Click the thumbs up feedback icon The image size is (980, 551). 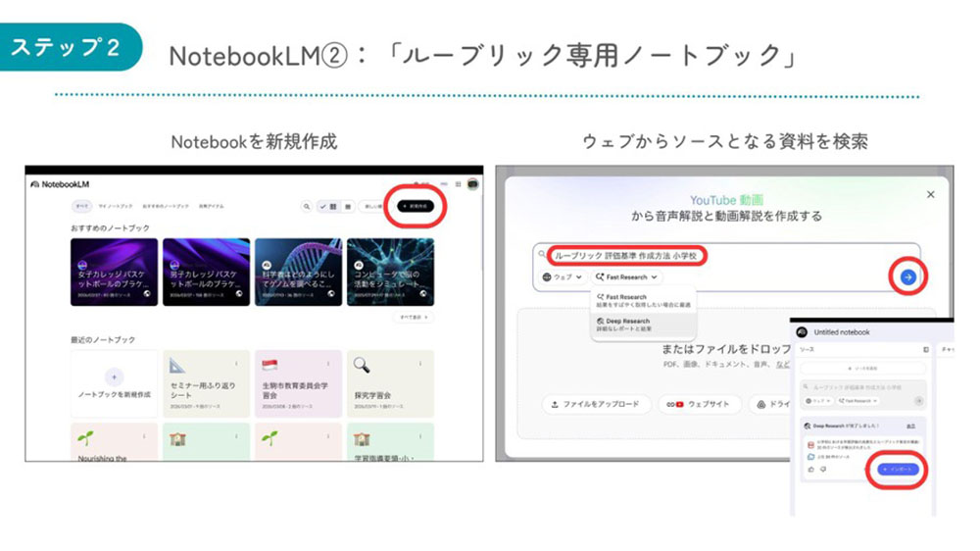tap(811, 469)
